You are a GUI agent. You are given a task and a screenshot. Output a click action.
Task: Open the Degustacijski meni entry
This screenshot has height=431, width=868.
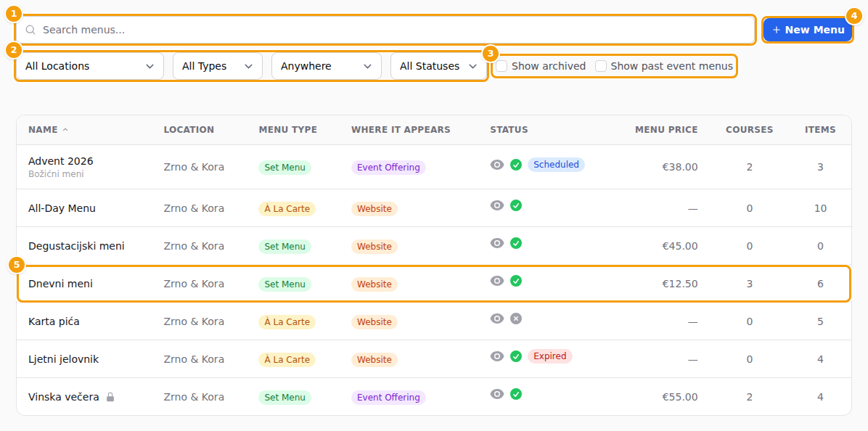click(76, 246)
